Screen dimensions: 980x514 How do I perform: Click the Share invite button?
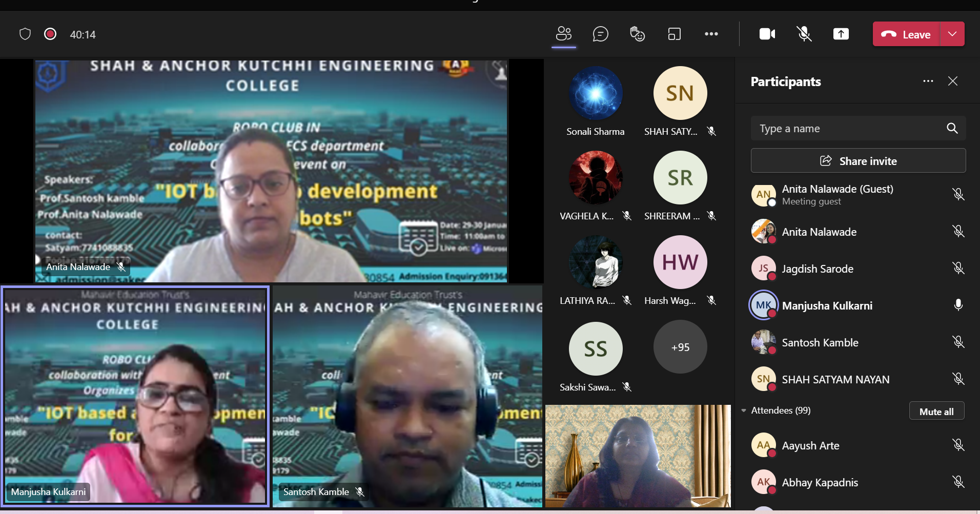[x=858, y=161]
